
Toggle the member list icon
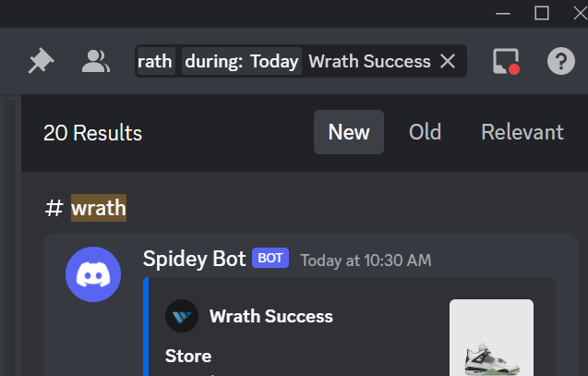click(x=96, y=61)
